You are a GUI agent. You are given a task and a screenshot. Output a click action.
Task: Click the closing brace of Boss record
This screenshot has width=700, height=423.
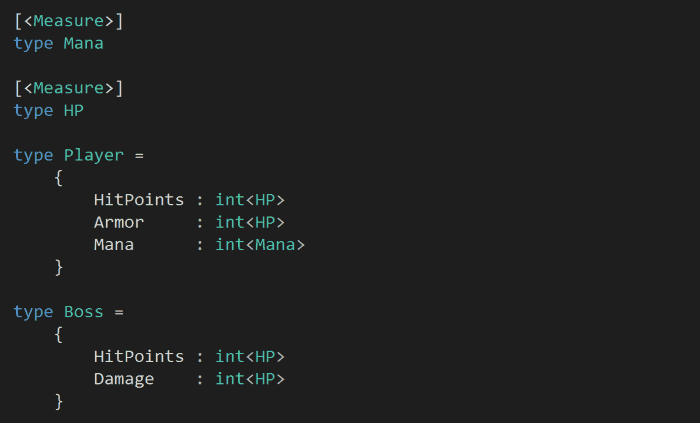[59, 401]
